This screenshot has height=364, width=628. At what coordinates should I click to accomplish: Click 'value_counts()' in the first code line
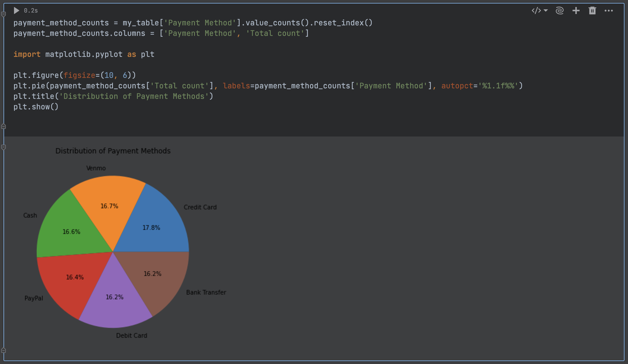pyautogui.click(x=277, y=23)
